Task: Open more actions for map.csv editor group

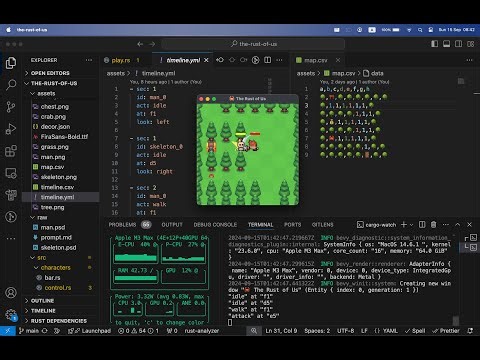Action: tap(469, 60)
